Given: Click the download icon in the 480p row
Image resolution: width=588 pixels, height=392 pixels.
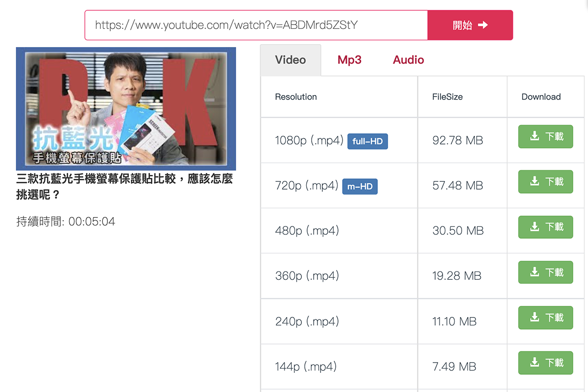Looking at the screenshot, I should 535,227.
